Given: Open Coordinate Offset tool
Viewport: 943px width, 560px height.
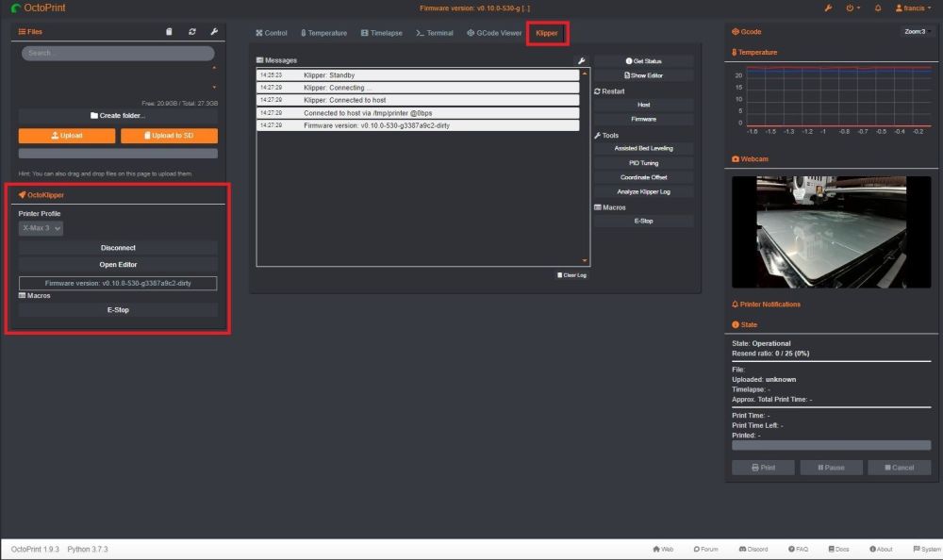Looking at the screenshot, I should point(643,177).
